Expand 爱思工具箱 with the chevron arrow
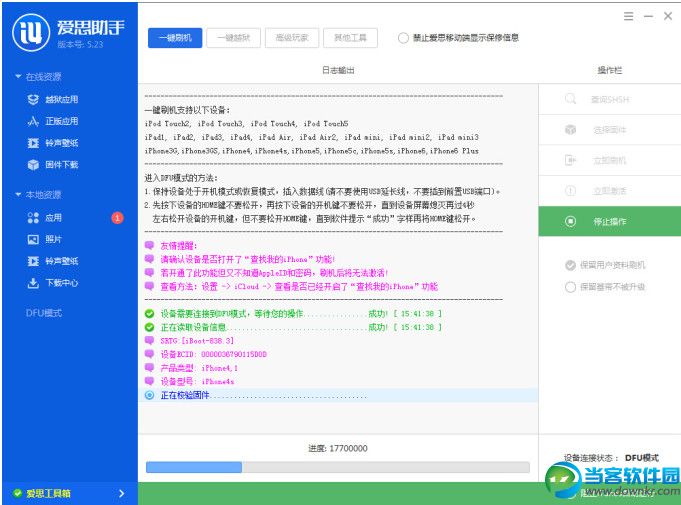 (x=122, y=493)
